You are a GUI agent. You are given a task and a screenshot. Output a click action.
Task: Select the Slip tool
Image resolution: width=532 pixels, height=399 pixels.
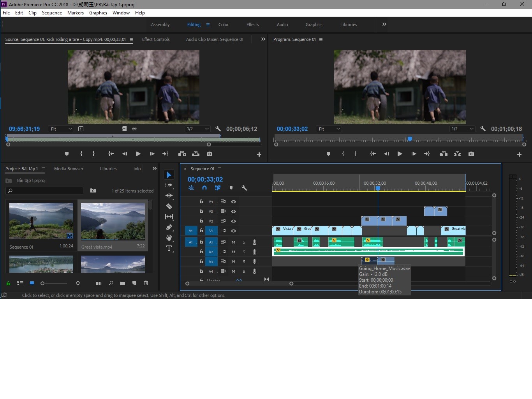(x=169, y=217)
